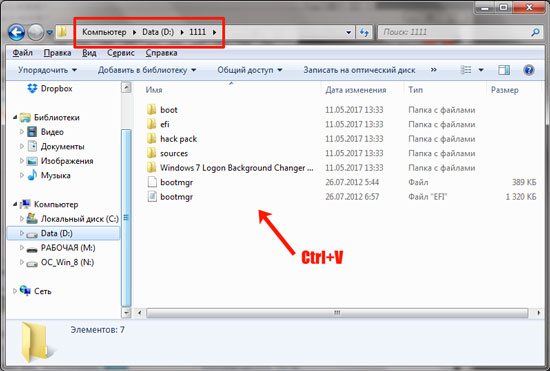Viewport: 550px width, 371px height.
Task: Select the sources folder icon
Action: click(152, 153)
